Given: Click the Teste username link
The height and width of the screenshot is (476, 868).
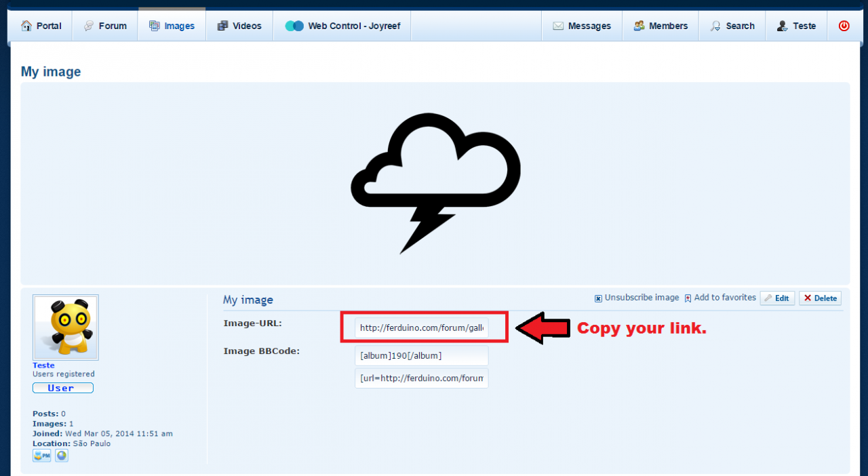Looking at the screenshot, I should click(43, 365).
